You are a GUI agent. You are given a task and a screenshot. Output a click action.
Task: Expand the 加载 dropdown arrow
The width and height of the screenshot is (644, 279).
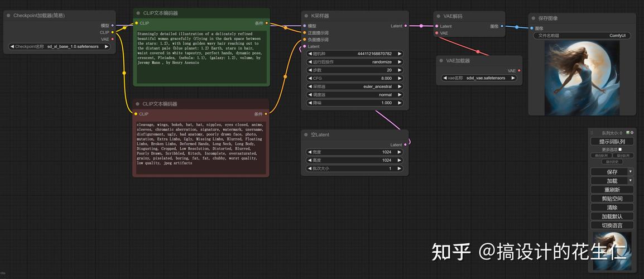coord(630,181)
